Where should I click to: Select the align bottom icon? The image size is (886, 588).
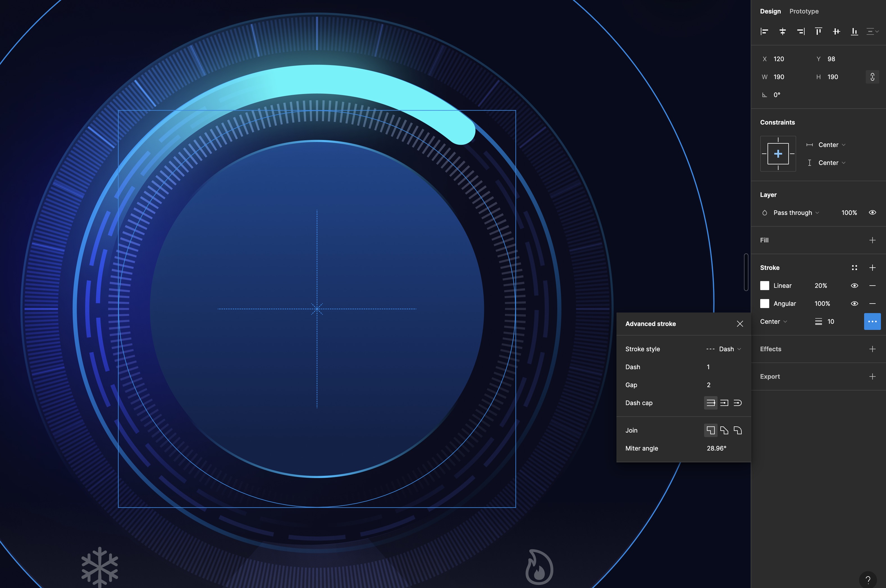(x=855, y=31)
